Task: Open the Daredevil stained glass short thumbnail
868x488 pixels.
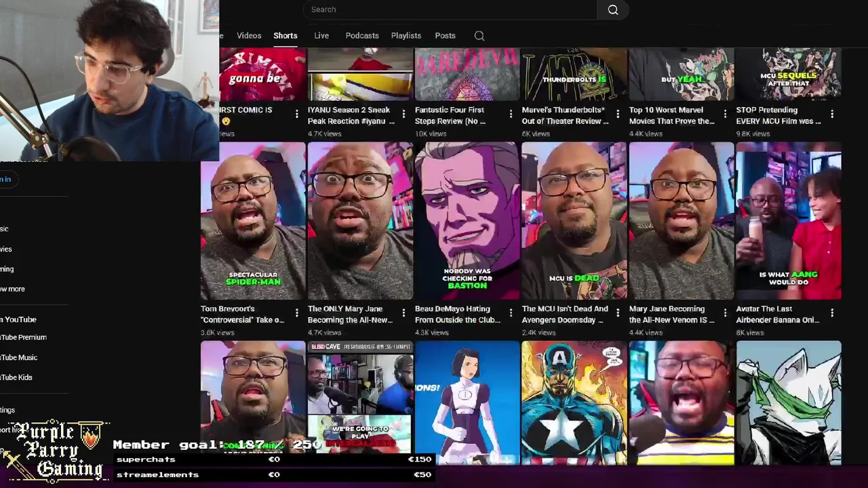Action: pyautogui.click(x=467, y=74)
